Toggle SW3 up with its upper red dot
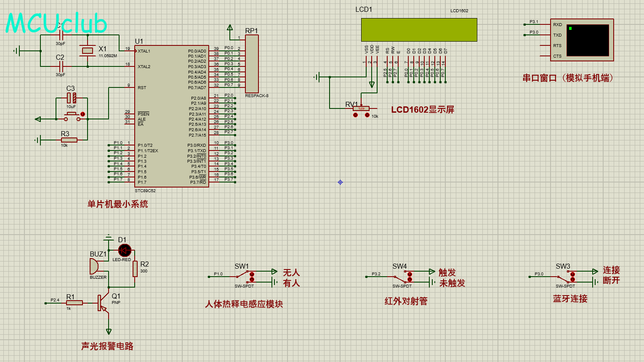Screen dimensions: 644x362 (x=572, y=274)
